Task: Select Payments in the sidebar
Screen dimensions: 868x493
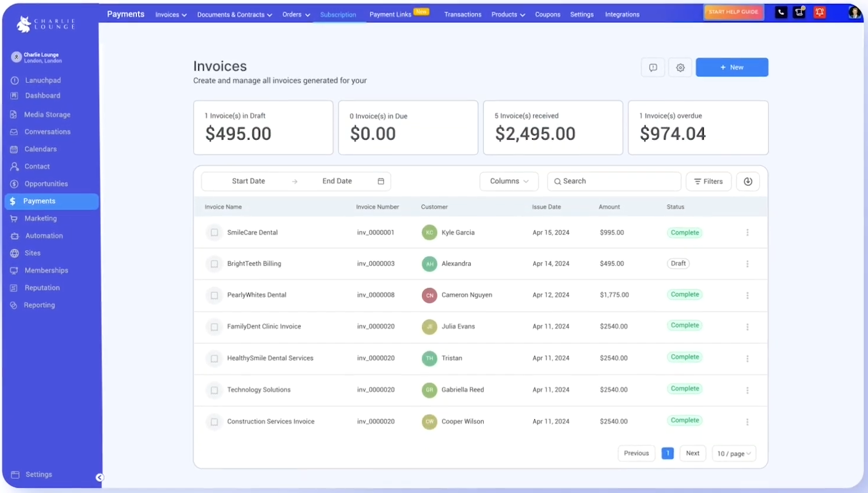Action: pos(51,201)
